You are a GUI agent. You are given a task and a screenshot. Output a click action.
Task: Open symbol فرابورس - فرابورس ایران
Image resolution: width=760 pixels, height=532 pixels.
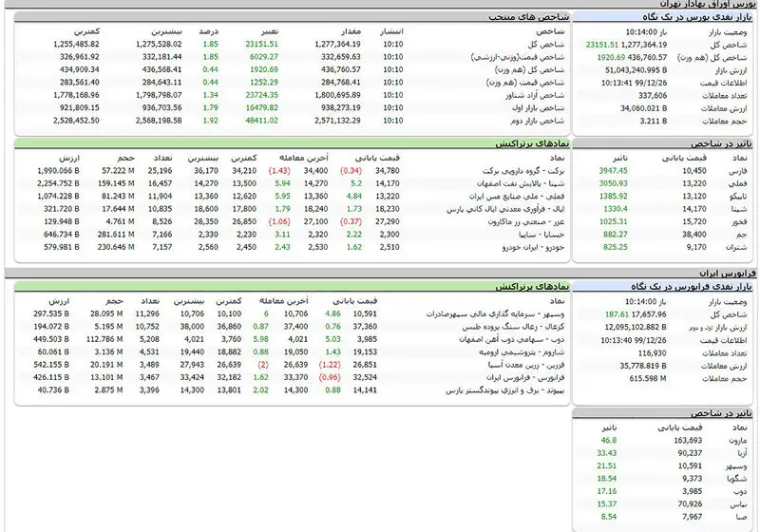pyautogui.click(x=525, y=377)
